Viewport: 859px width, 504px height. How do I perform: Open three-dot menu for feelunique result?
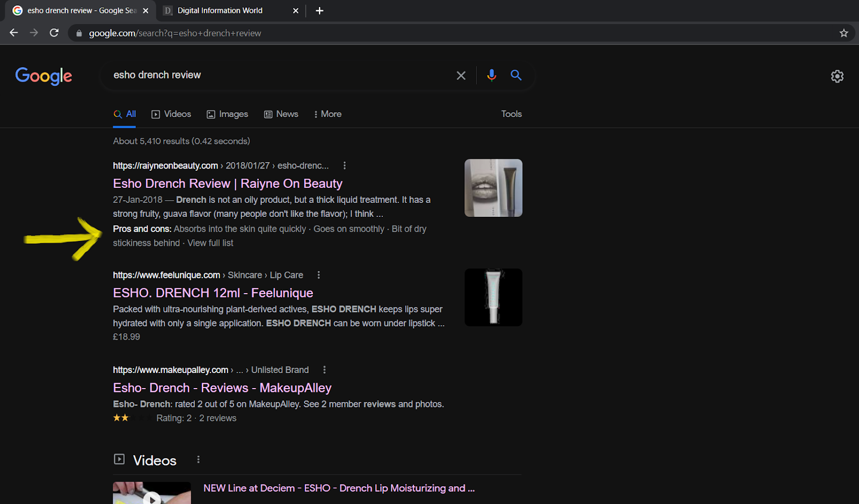click(x=319, y=275)
